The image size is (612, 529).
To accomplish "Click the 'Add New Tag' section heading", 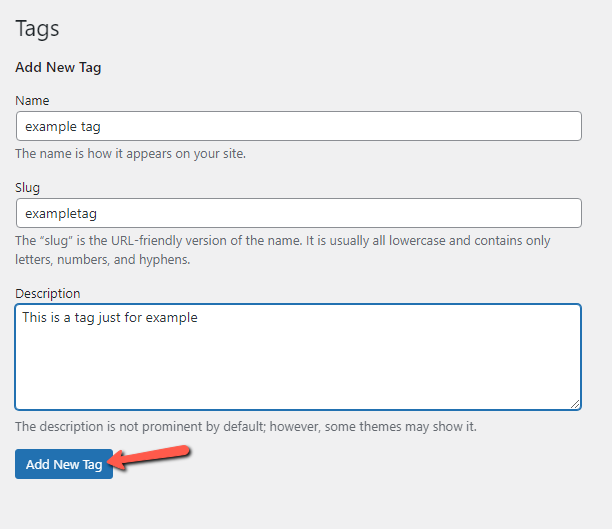I will 58,68.
